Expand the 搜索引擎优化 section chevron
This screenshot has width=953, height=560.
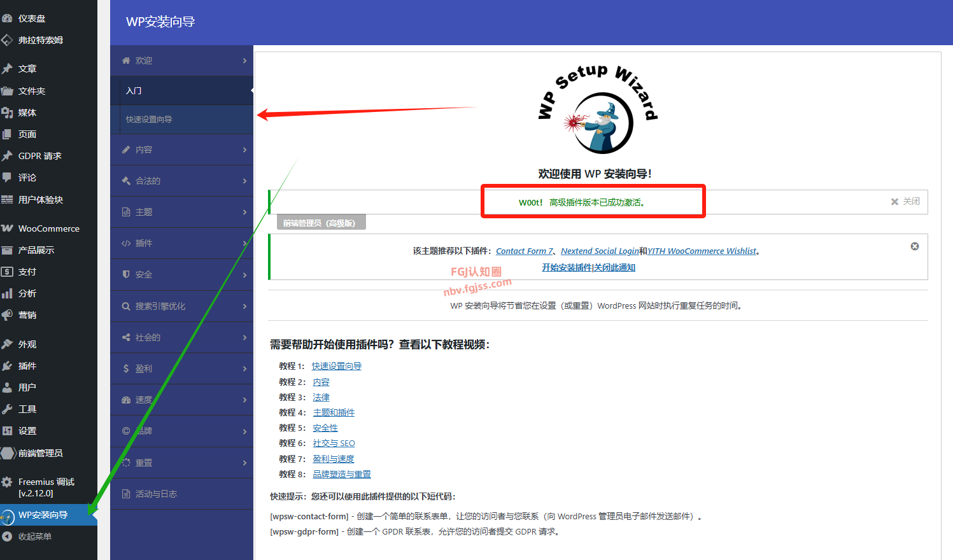pyautogui.click(x=244, y=306)
